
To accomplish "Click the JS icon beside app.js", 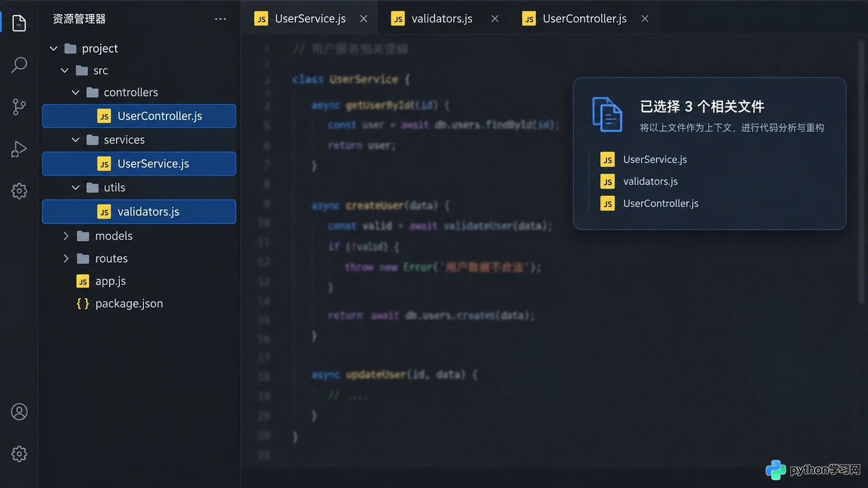I will pos(83,281).
